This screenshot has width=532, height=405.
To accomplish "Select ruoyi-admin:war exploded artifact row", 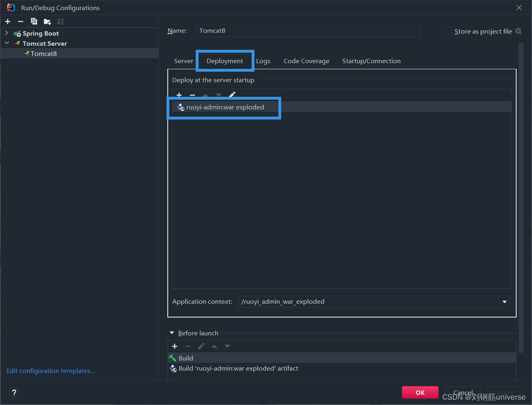I will 342,107.
